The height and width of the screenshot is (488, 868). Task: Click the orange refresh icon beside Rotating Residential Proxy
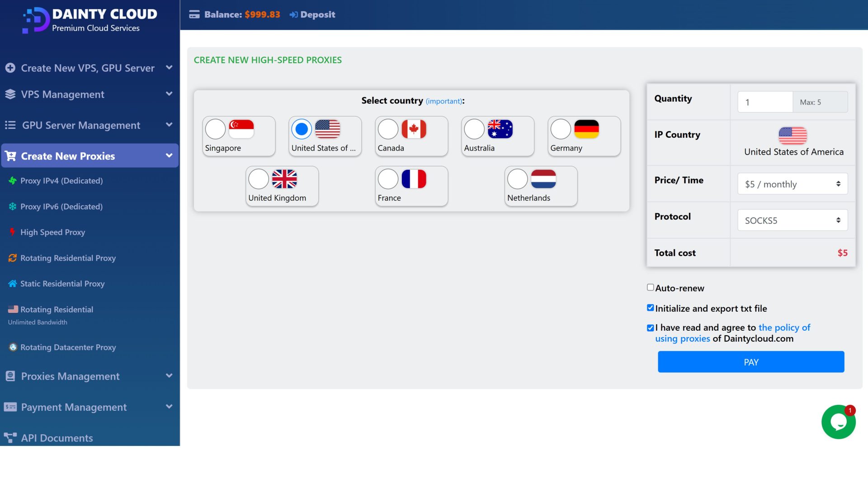click(x=13, y=258)
